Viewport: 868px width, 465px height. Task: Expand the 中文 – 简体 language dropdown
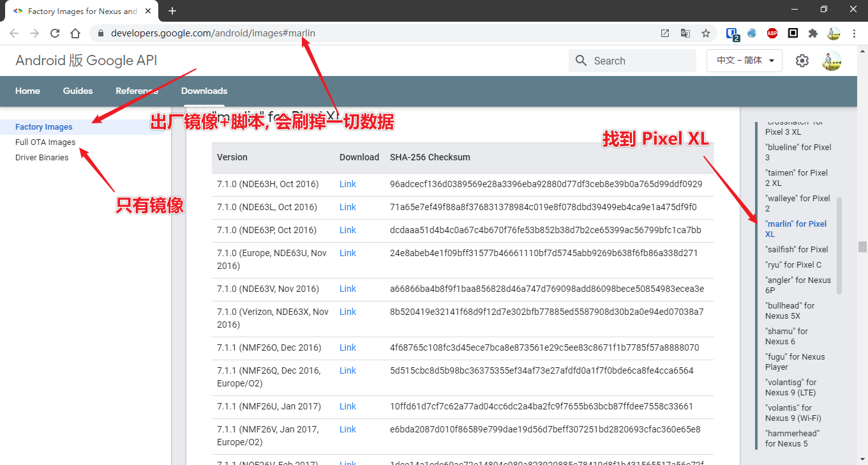[744, 61]
